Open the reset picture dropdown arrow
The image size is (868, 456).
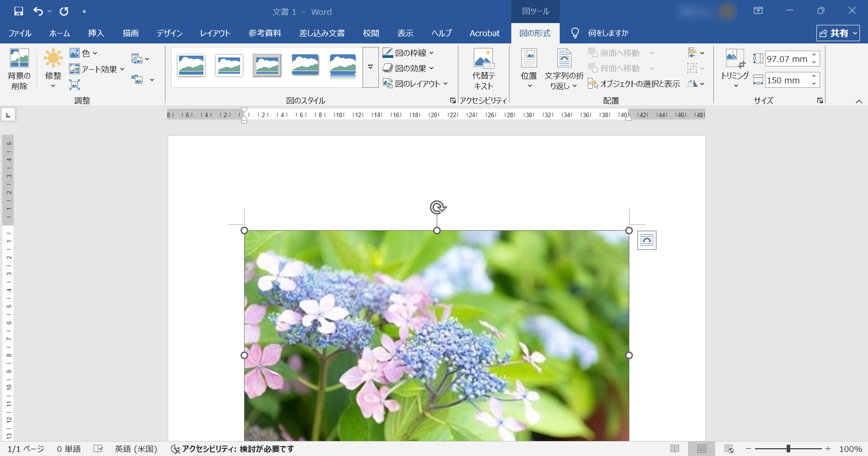(x=152, y=80)
